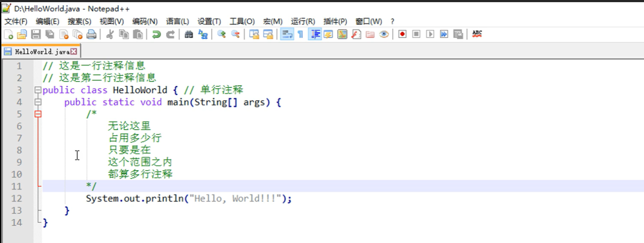This screenshot has height=243, width=644.
Task: Toggle show all characters pilcrow button
Action: 301,34
